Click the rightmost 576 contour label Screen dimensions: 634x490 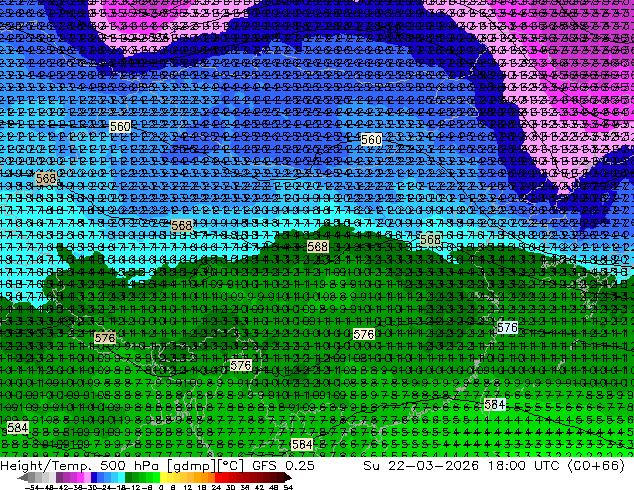(507, 327)
